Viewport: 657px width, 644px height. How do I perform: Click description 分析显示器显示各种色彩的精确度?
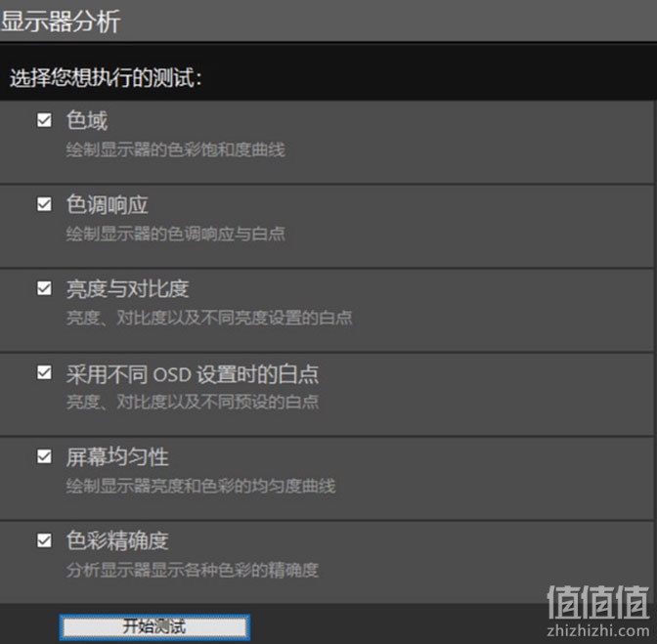193,570
